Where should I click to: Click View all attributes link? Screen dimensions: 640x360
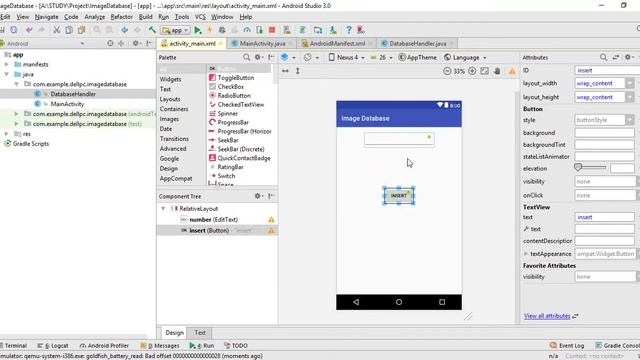(x=547, y=316)
